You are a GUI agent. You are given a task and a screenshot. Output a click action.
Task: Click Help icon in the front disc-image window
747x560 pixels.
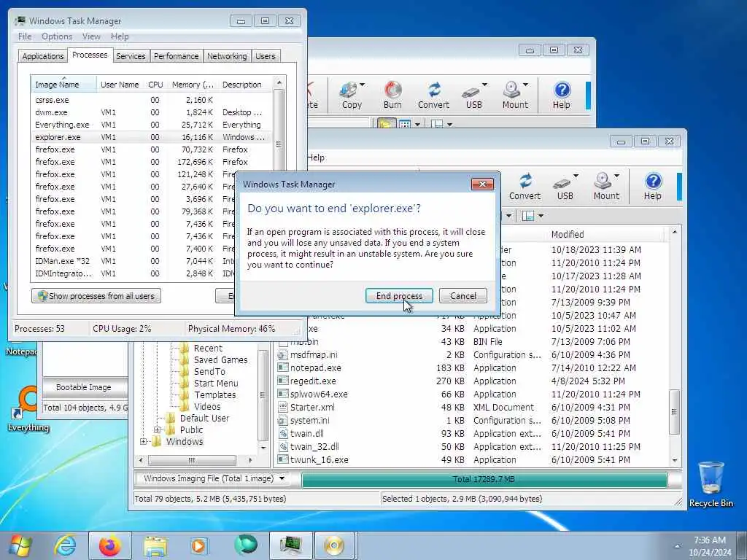[653, 181]
